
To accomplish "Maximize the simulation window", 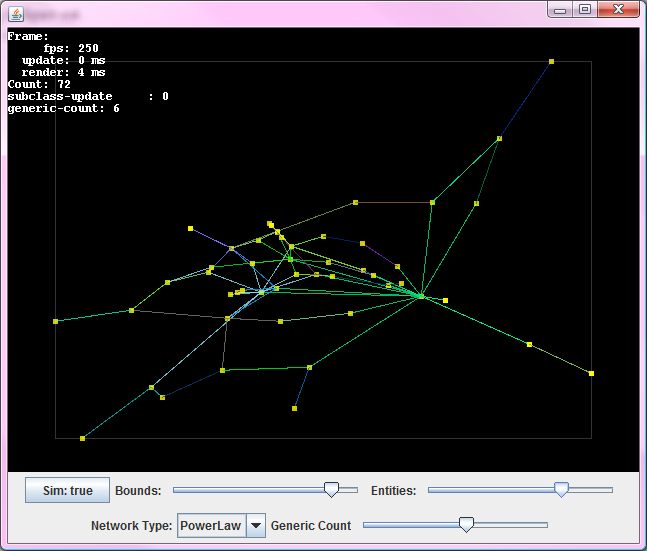I will pyautogui.click(x=585, y=9).
